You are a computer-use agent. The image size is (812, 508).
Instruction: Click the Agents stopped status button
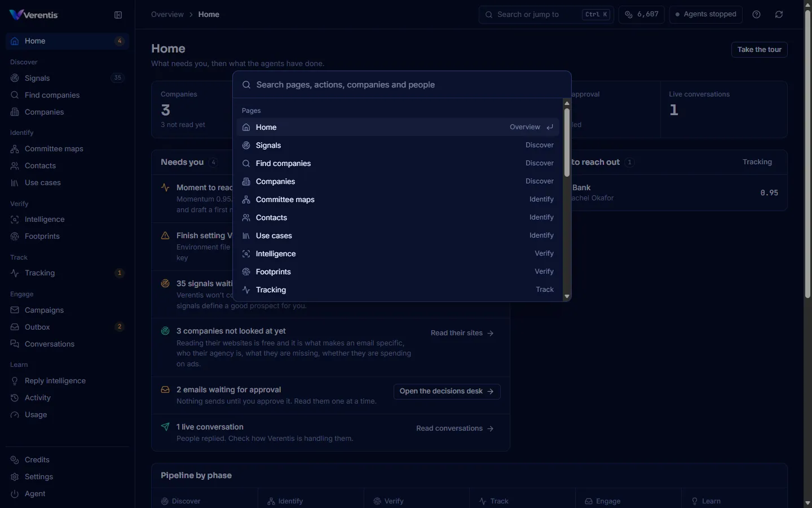point(705,15)
